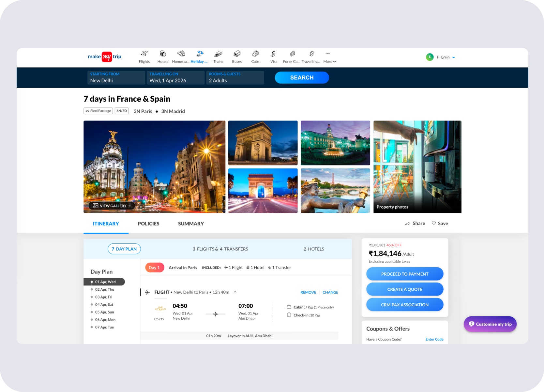This screenshot has height=392, width=544.
Task: Open the Trains section icon
Action: point(218,54)
